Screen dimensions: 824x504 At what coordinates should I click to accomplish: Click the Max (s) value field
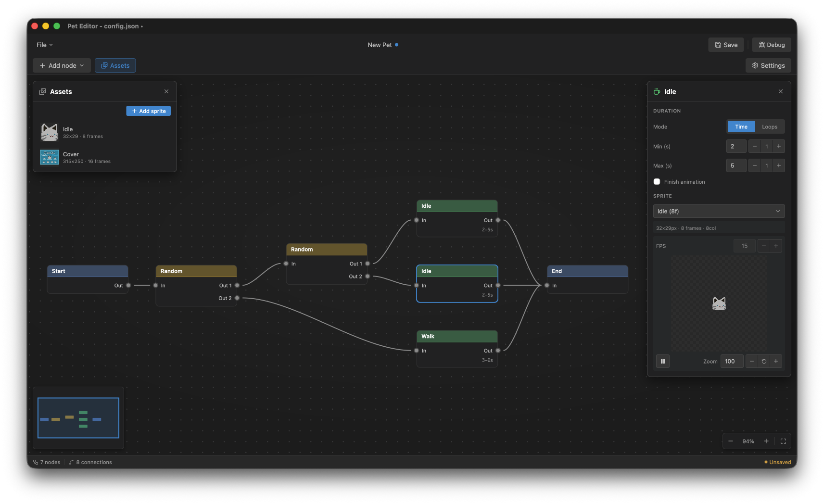click(736, 165)
